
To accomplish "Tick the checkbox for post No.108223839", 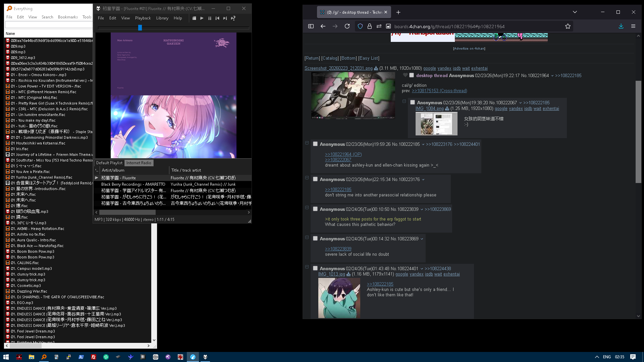I will [315, 209].
